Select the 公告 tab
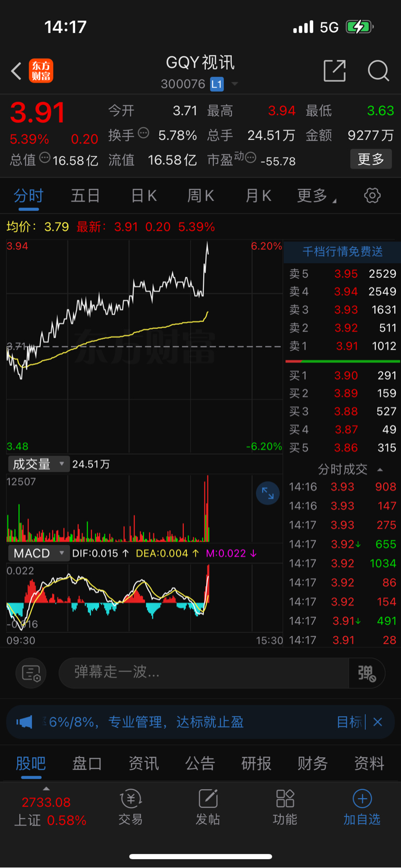The image size is (401, 868). [x=200, y=764]
